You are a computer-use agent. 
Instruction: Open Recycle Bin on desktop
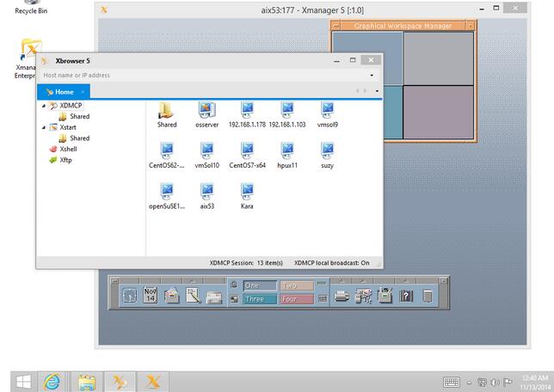coord(31,8)
